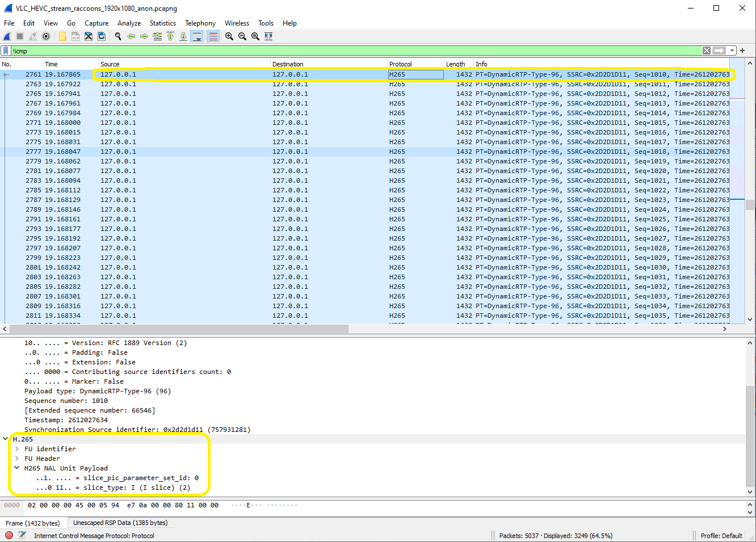Jump to the first packet
756x542 pixels.
coord(170,36)
